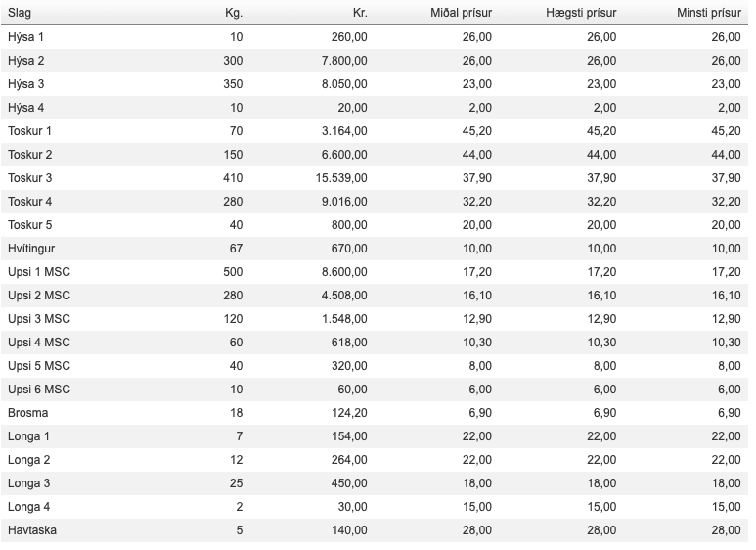Click the 15.539,00 Kr. value
This screenshot has height=550, width=756.
(341, 178)
